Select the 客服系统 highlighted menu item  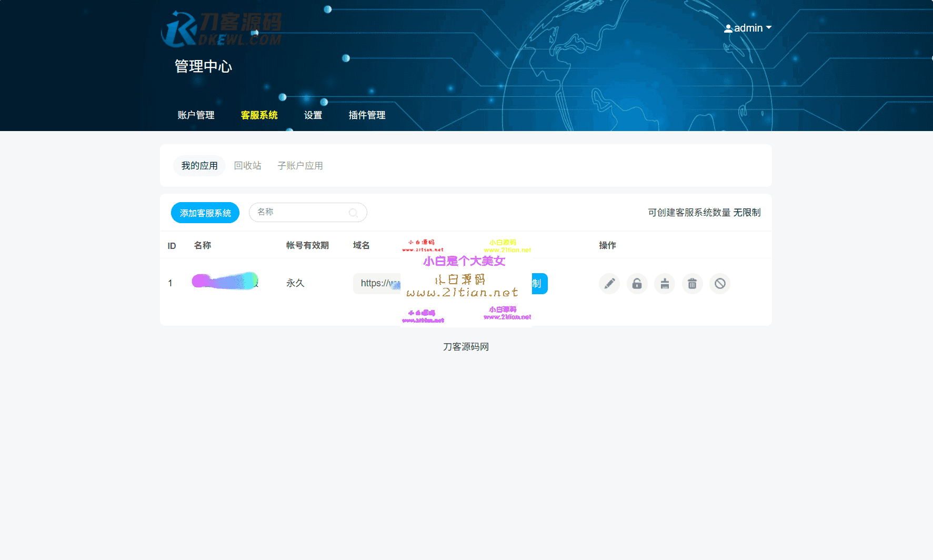pos(259,115)
